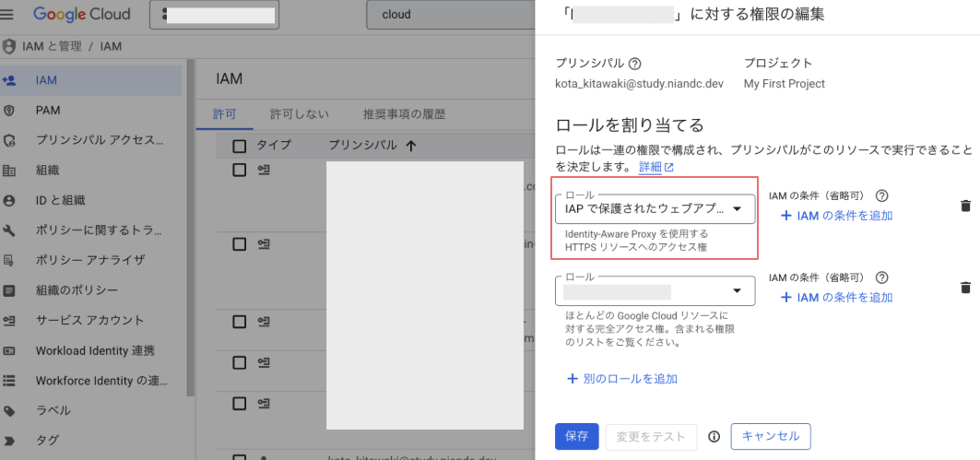Click the info icon beside 変更をテスト
Viewport: 980px width, 460px height.
point(714,437)
